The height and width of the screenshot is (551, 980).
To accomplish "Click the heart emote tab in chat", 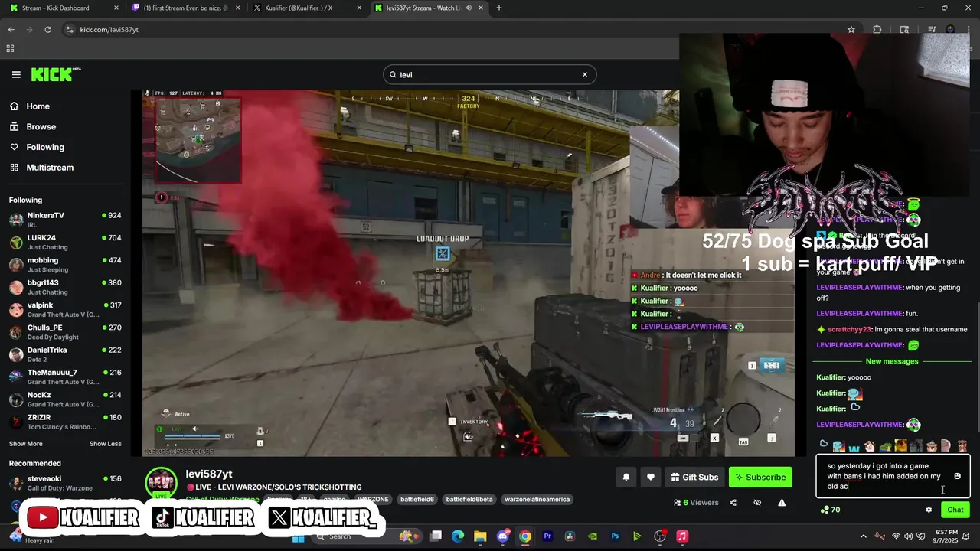I will pos(824,445).
